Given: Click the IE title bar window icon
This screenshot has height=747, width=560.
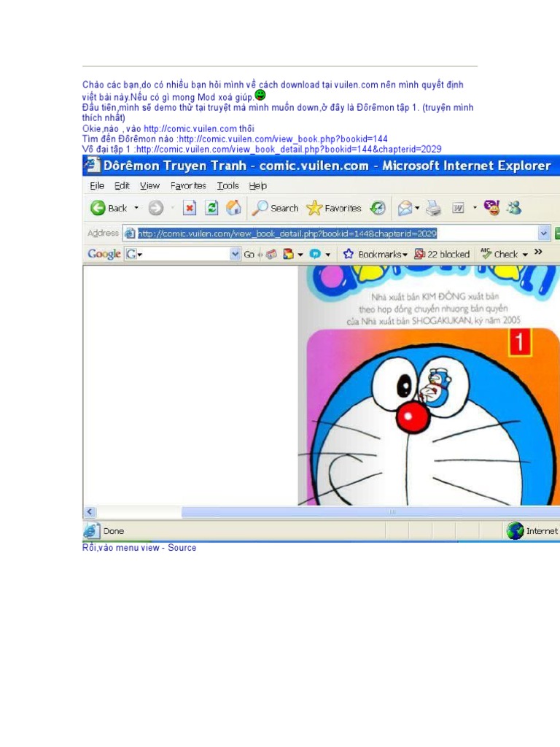Looking at the screenshot, I should point(91,165).
